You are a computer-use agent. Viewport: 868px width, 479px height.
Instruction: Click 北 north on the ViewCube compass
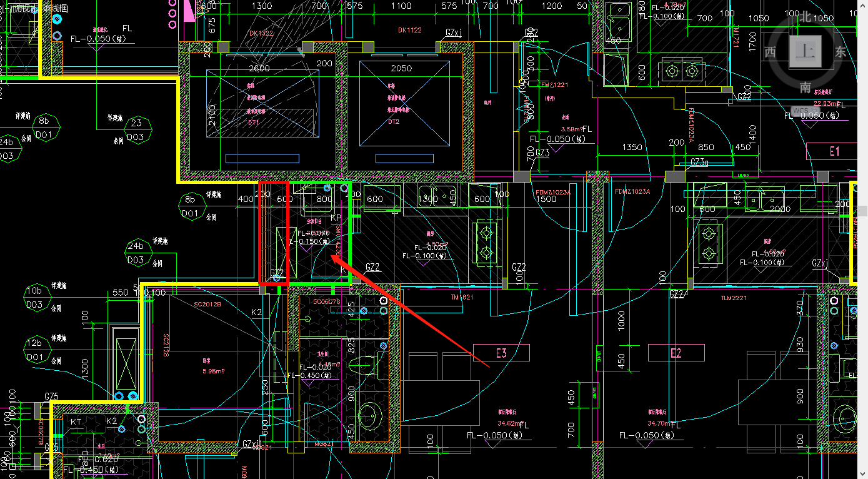[x=806, y=18]
